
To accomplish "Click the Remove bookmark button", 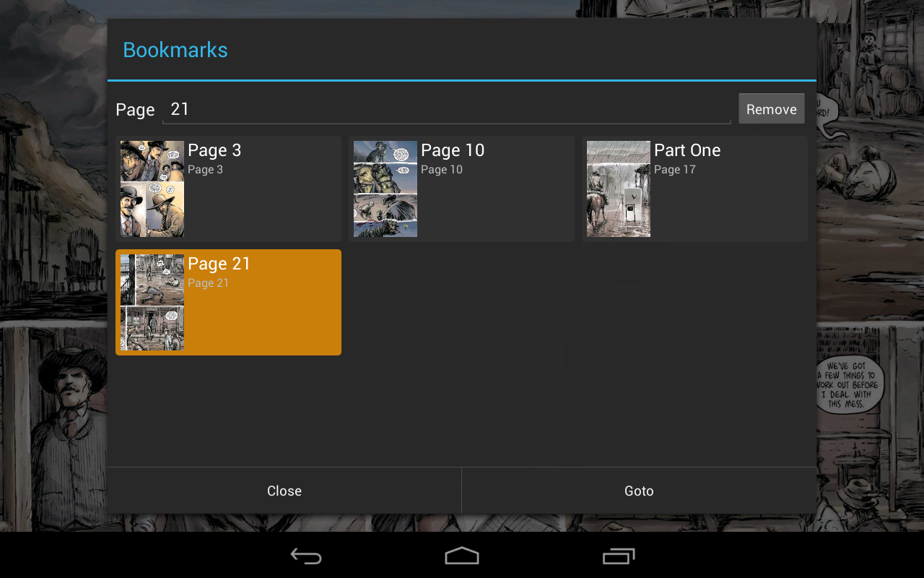I will (772, 109).
